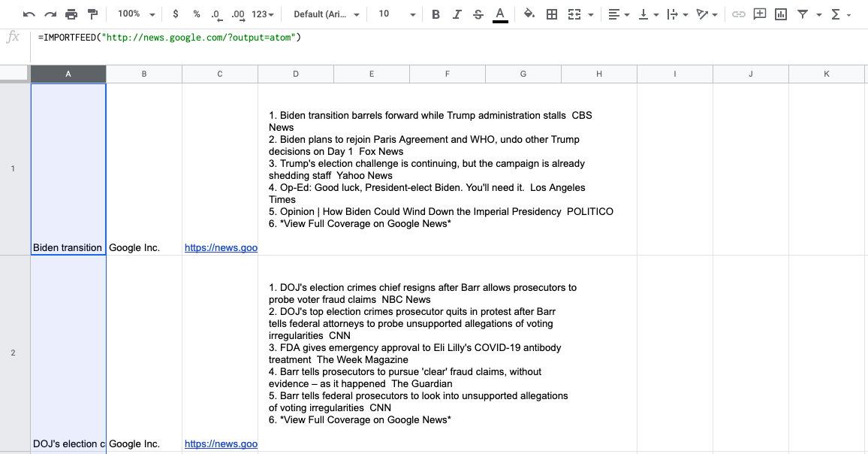The image size is (868, 454).
Task: Create a filter
Action: coord(803,14)
